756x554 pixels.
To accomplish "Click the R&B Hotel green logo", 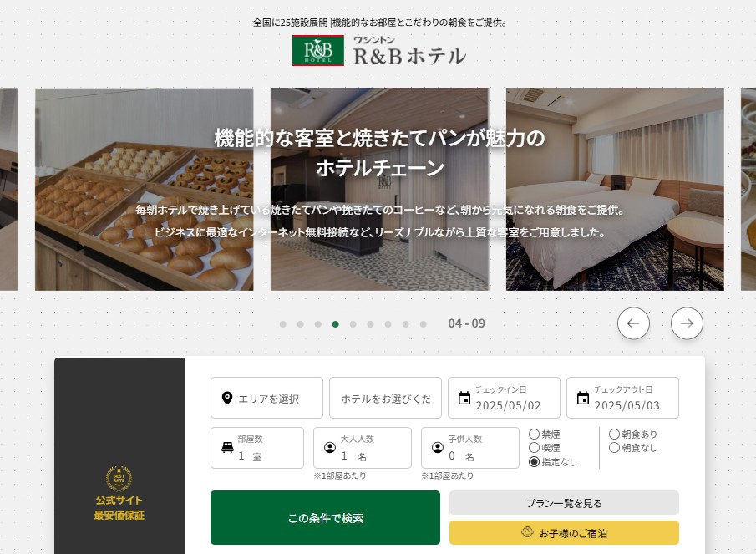I will pyautogui.click(x=318, y=50).
